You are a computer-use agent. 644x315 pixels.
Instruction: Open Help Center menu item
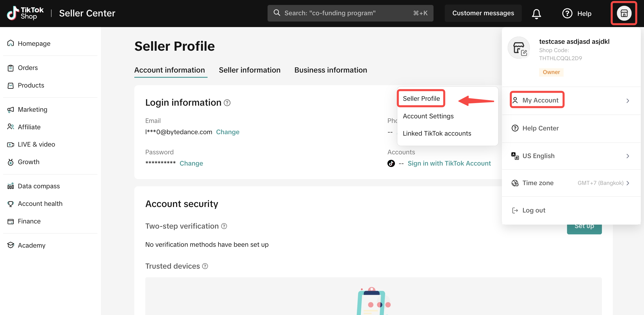571,128
